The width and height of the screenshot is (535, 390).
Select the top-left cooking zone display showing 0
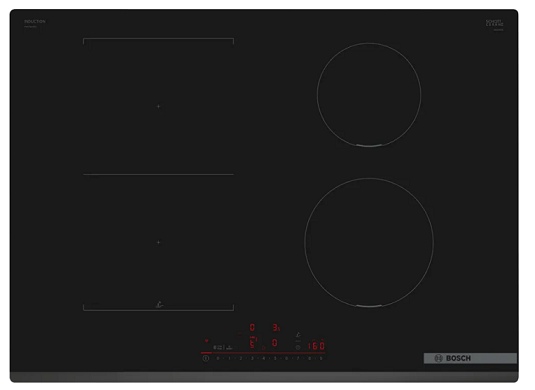[x=252, y=328]
